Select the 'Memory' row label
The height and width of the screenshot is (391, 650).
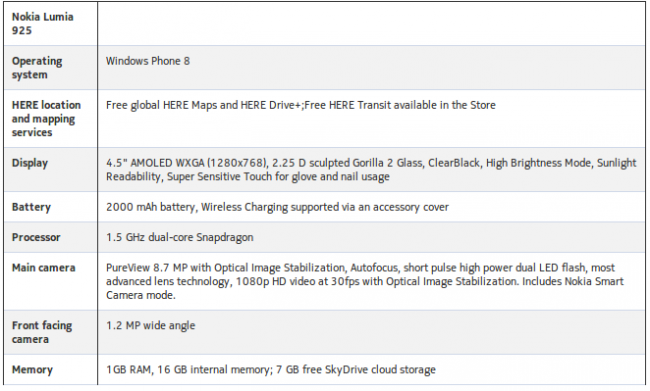pyautogui.click(x=32, y=369)
